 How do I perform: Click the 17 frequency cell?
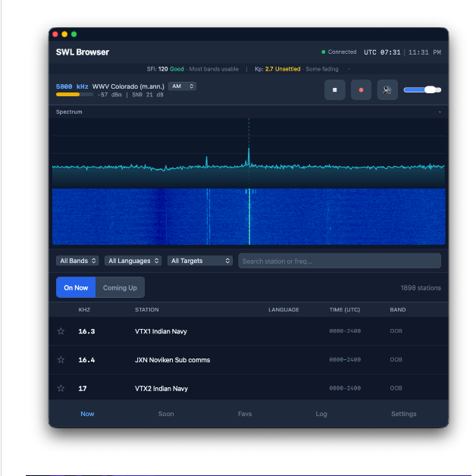tap(83, 389)
